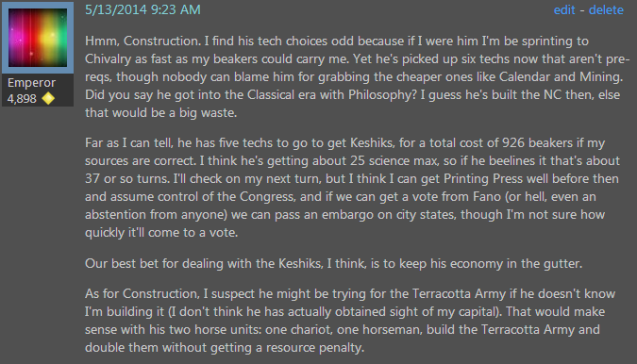Click the word "Congress" in the second paragraph
This screenshot has width=637, height=364.
click(x=266, y=197)
